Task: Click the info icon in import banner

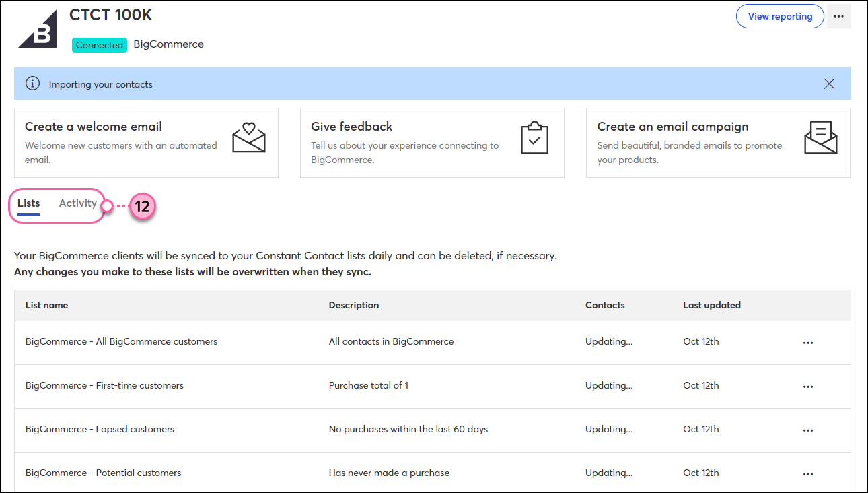Action: (x=32, y=84)
